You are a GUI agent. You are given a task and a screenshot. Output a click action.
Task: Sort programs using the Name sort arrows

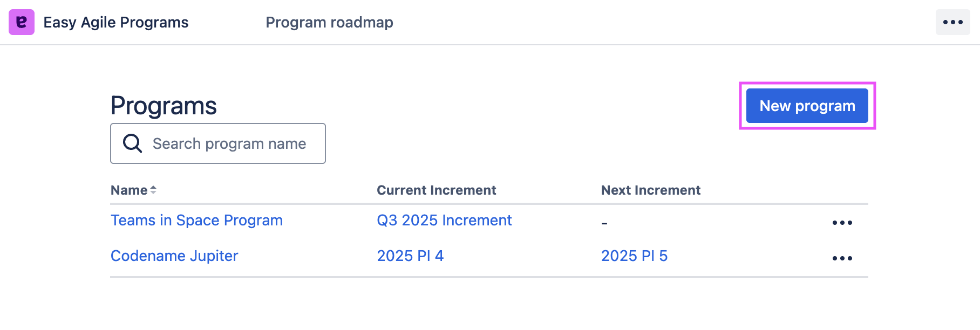point(153,190)
